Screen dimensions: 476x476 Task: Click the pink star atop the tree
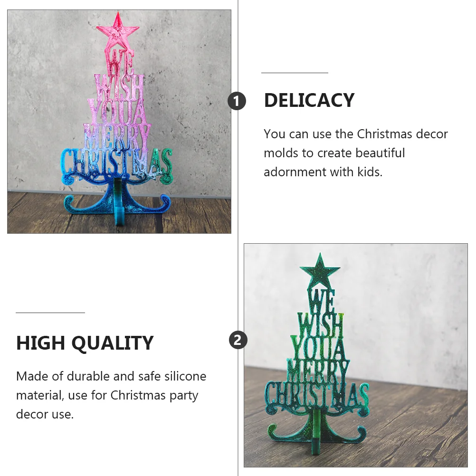117,28
